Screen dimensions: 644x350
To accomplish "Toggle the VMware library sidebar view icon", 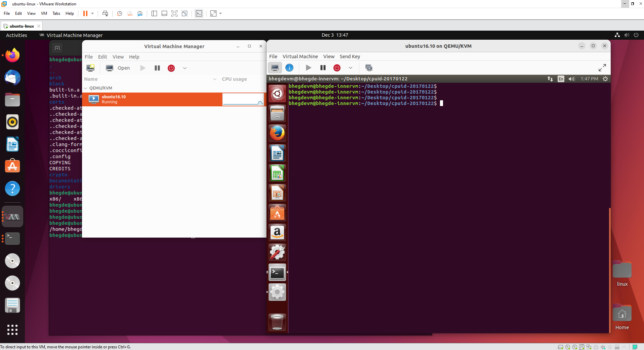I will tap(154, 13).
